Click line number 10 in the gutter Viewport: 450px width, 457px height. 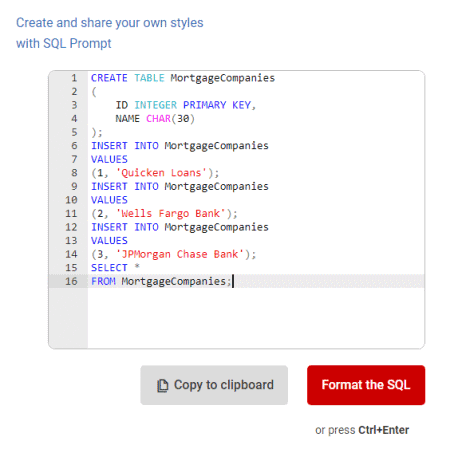tap(71, 200)
